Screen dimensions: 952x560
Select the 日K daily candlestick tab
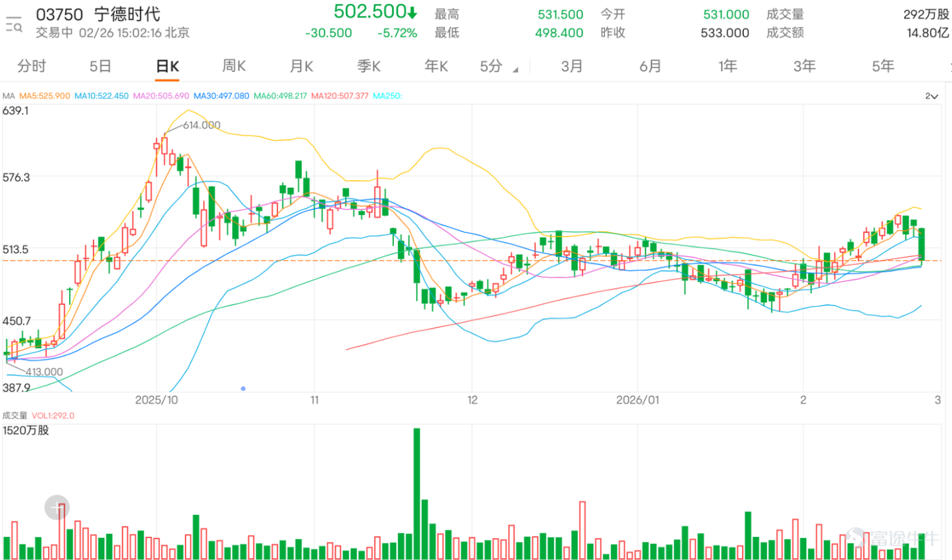[168, 66]
